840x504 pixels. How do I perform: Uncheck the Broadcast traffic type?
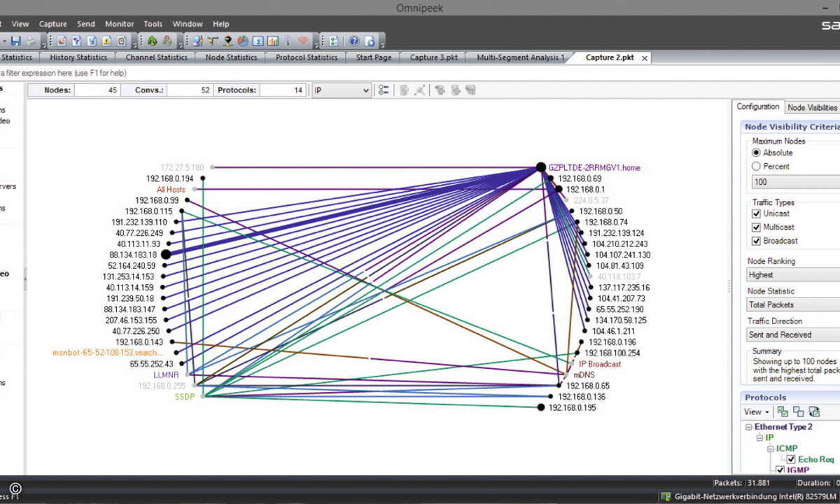(756, 241)
